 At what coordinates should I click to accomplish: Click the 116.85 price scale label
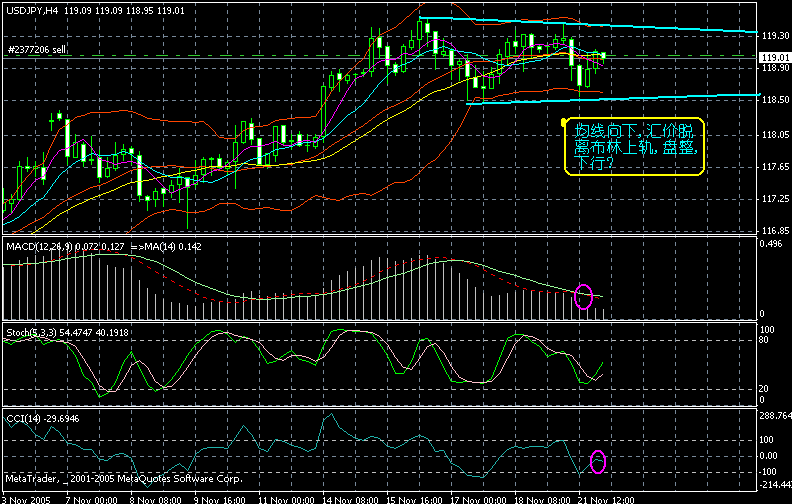(x=775, y=231)
